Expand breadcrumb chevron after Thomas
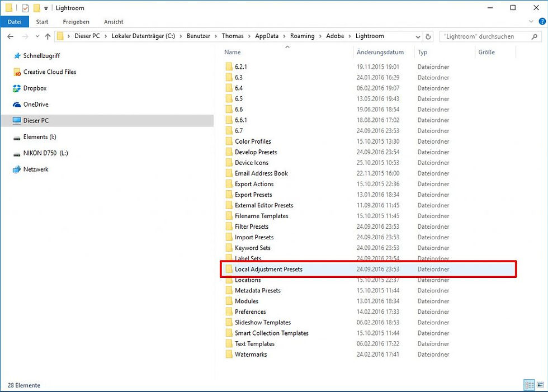This screenshot has width=548, height=392. coord(249,36)
